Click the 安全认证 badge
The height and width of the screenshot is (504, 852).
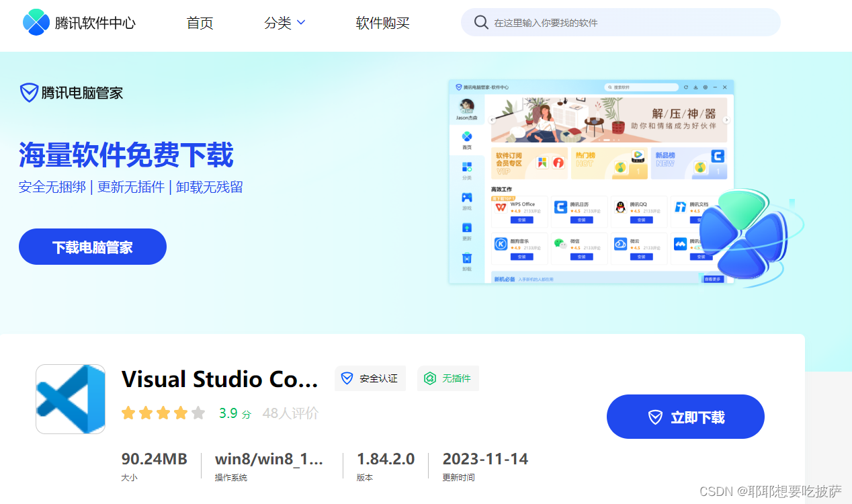point(370,378)
